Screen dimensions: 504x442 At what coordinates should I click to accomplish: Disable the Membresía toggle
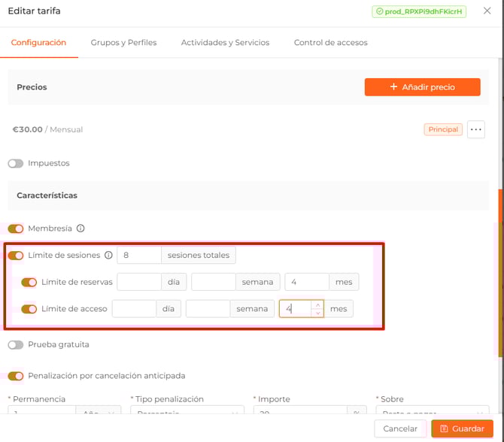click(x=16, y=229)
